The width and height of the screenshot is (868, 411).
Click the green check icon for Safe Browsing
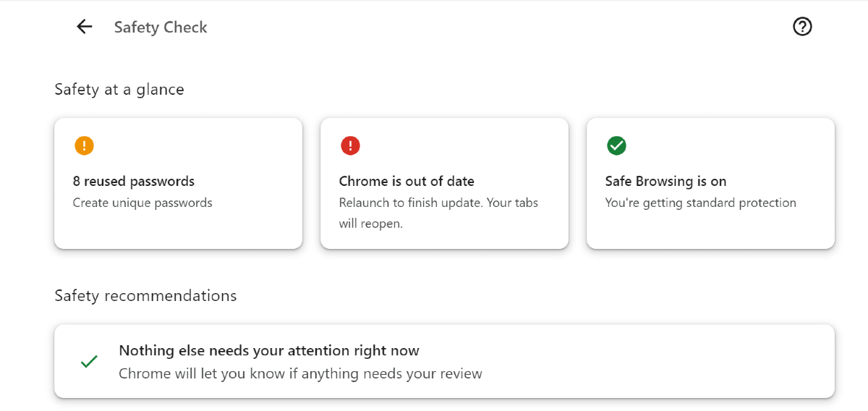616,145
